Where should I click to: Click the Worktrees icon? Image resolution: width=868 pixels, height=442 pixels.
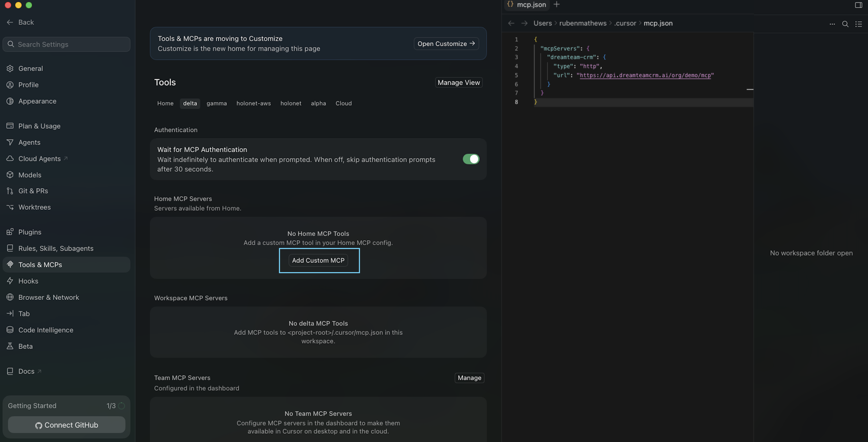click(10, 207)
